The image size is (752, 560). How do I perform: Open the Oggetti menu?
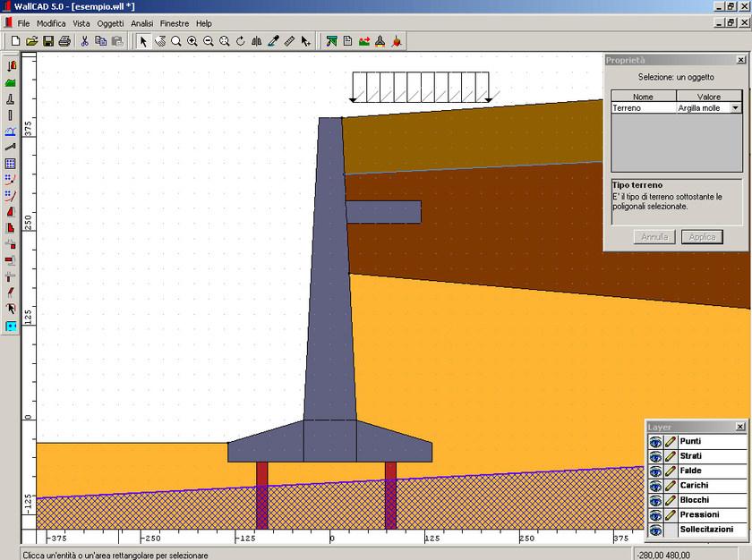[111, 22]
